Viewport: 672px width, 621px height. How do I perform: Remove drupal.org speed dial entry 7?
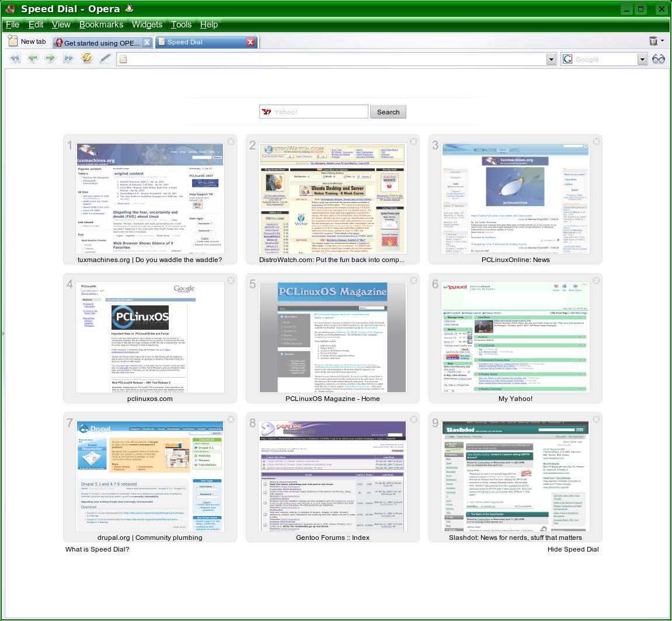pos(231,419)
